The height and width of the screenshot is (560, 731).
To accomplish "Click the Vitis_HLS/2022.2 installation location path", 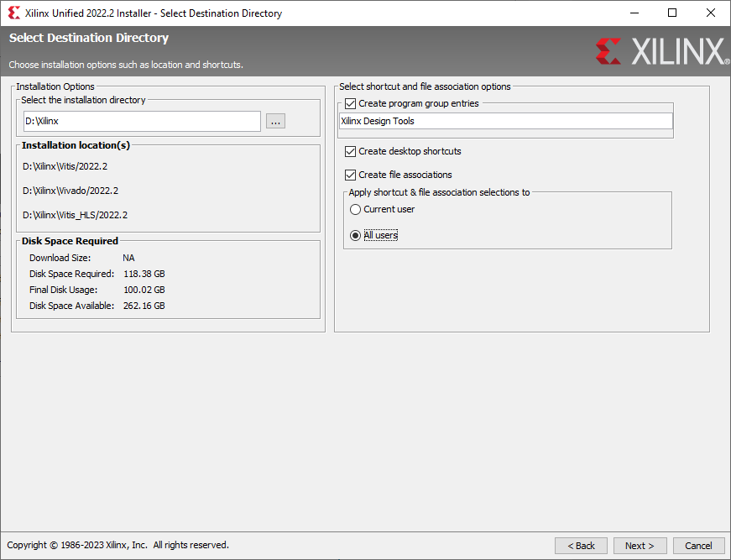I will point(75,216).
